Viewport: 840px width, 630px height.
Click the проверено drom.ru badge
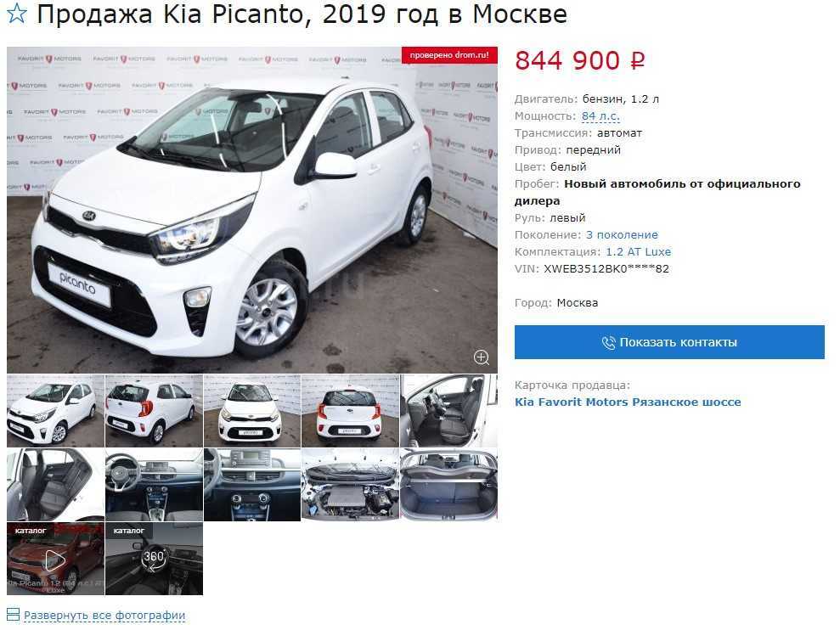(449, 55)
